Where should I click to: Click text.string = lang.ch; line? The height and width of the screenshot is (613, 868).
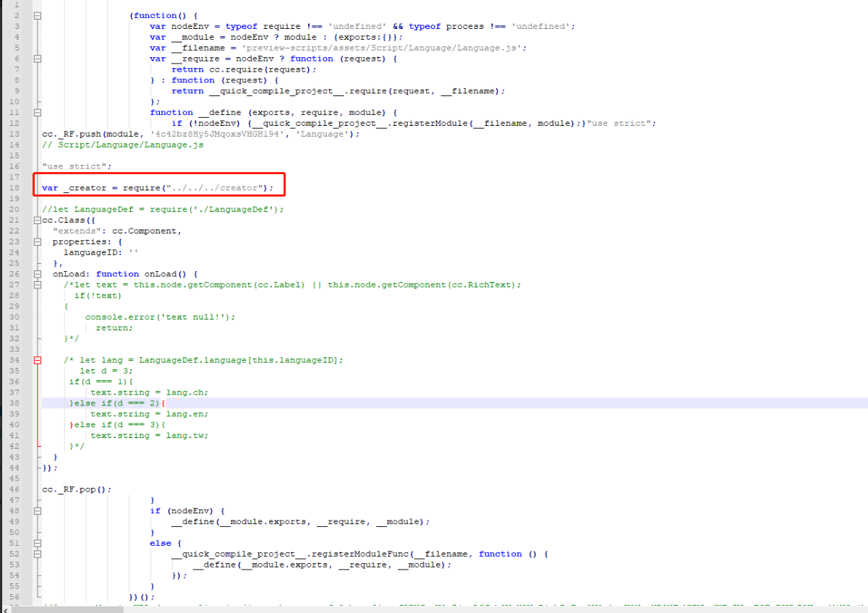[x=149, y=393]
